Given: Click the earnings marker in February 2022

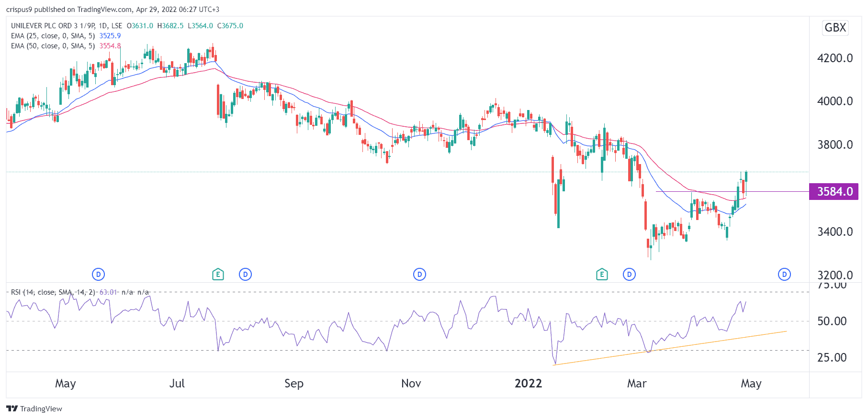Looking at the screenshot, I should (602, 275).
